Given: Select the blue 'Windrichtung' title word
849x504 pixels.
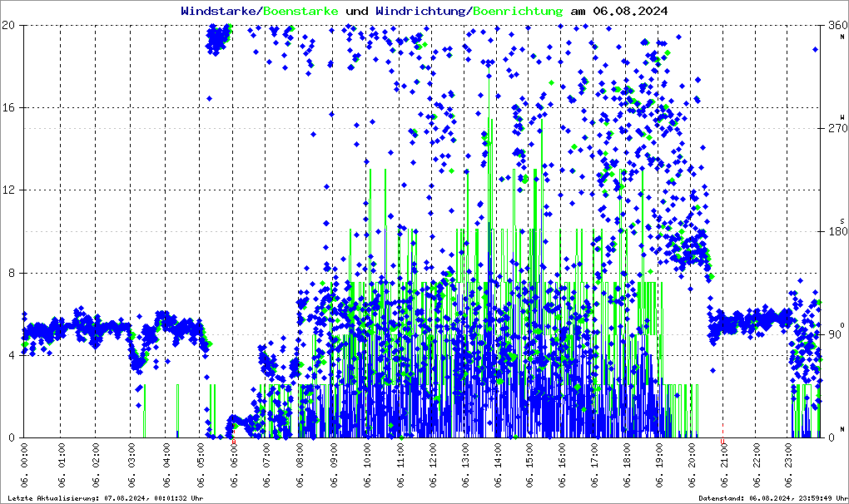Looking at the screenshot, I should 420,11.
